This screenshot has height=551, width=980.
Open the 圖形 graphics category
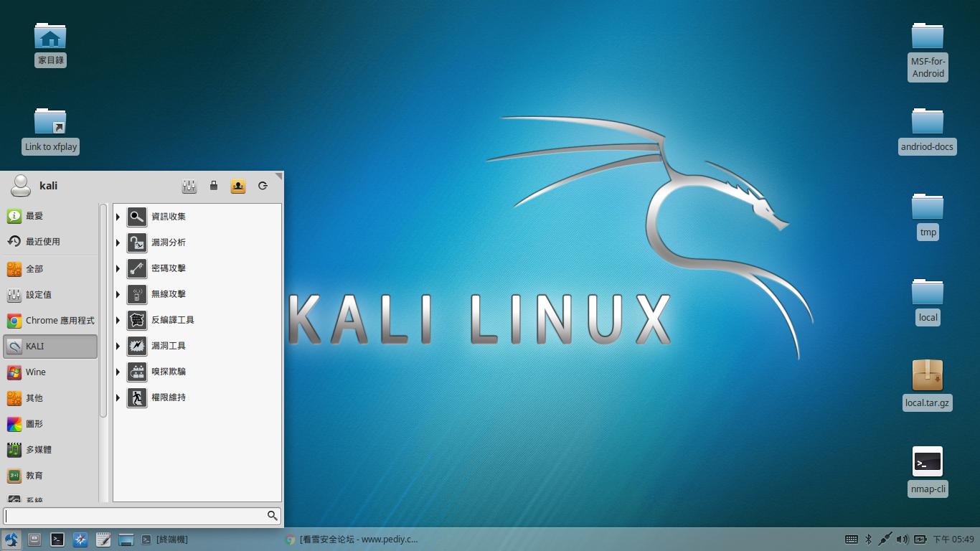click(50, 424)
